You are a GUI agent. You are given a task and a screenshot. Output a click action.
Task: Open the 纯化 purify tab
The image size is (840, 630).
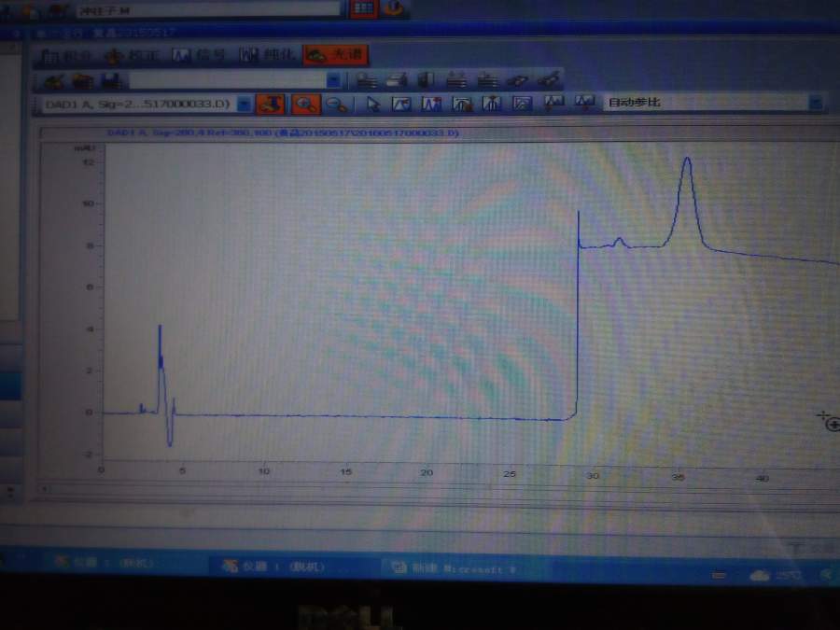click(x=267, y=54)
